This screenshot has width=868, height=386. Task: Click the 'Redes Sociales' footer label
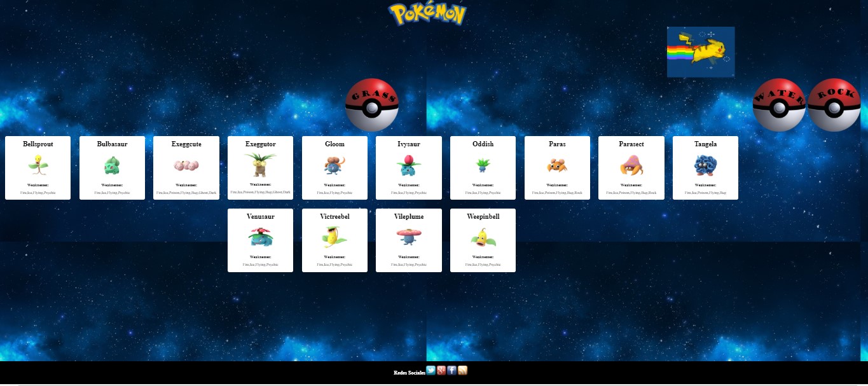tap(410, 373)
